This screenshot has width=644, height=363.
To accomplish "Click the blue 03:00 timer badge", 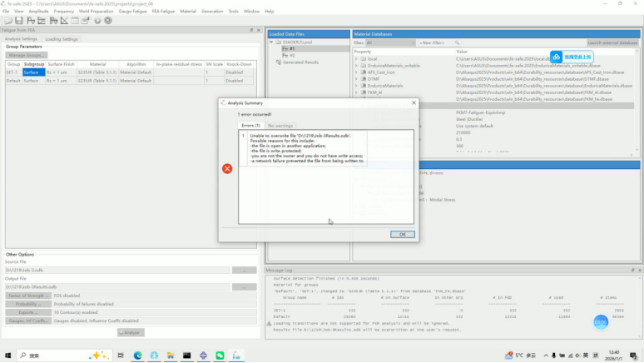I will 601,322.
